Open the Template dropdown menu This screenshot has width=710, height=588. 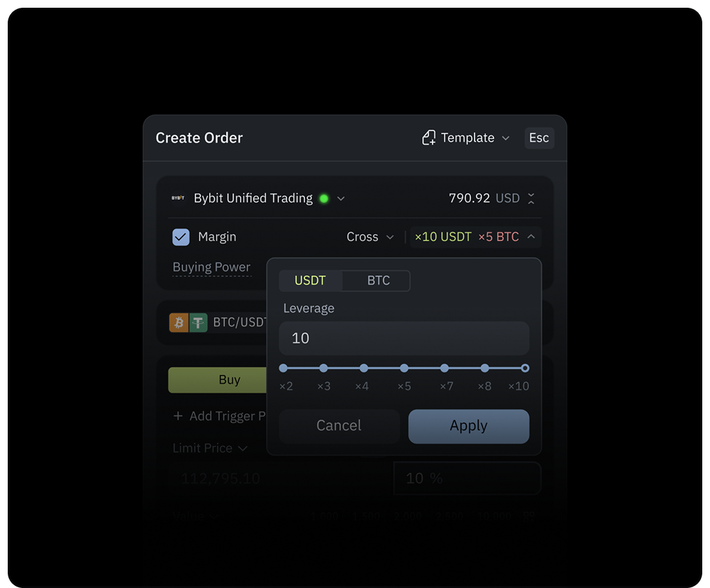click(x=466, y=137)
